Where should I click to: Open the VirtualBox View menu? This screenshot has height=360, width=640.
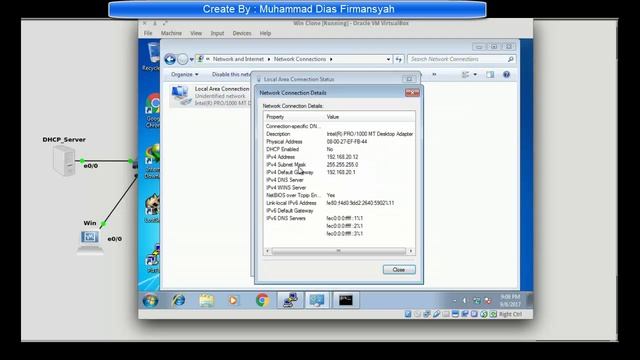196,33
